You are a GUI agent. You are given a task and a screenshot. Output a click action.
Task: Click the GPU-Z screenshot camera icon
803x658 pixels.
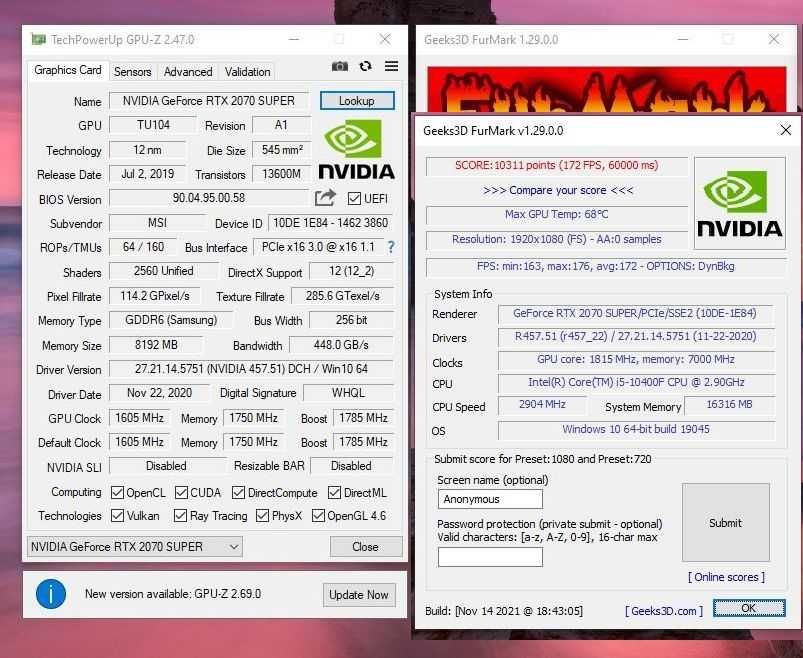point(340,67)
